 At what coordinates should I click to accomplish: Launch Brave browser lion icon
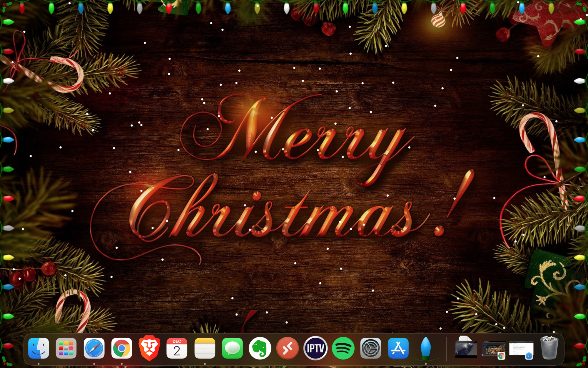point(149,349)
